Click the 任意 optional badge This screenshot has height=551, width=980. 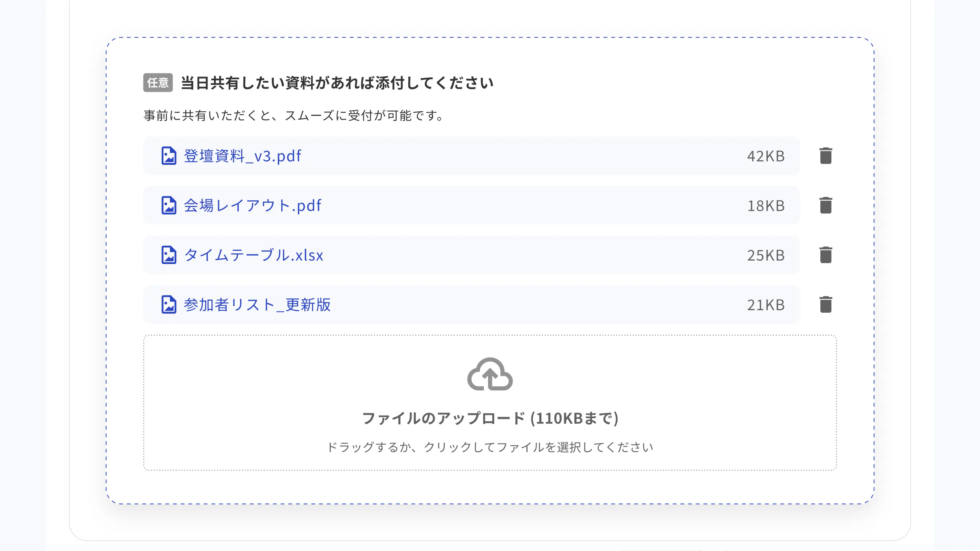point(158,83)
